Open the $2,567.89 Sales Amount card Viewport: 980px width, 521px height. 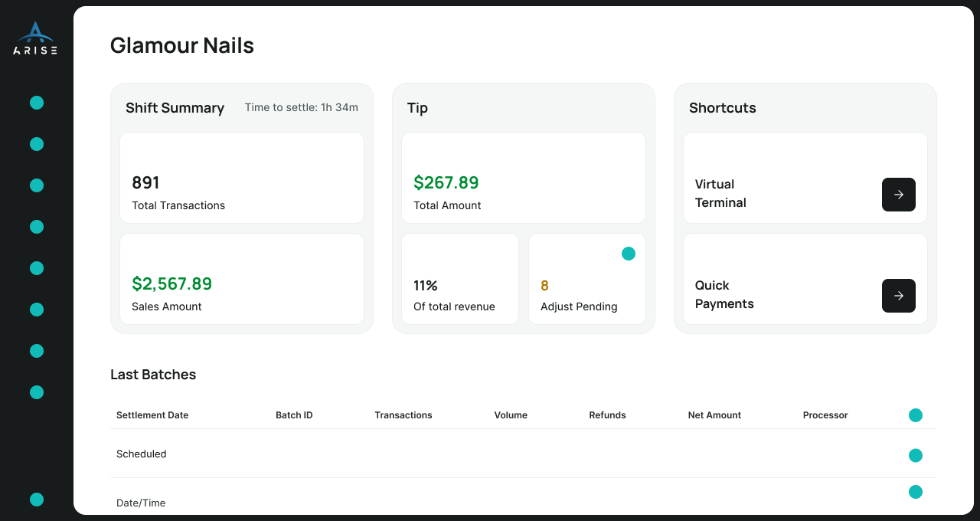tap(242, 279)
